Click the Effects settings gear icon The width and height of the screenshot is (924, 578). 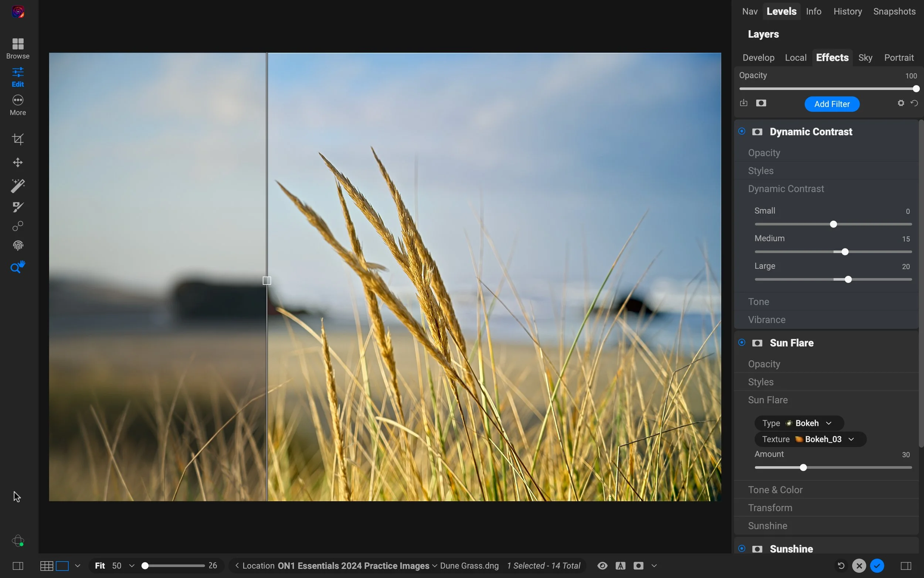click(900, 103)
